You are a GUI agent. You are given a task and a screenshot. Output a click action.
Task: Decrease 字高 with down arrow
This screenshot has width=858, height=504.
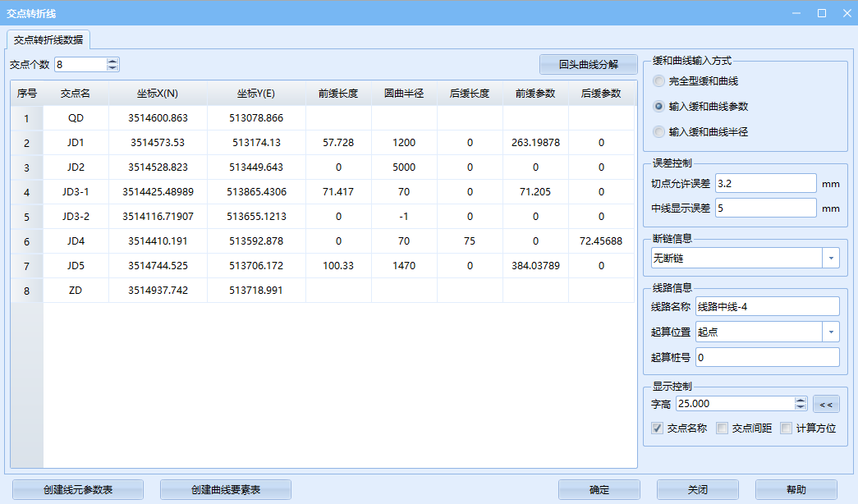coord(801,407)
